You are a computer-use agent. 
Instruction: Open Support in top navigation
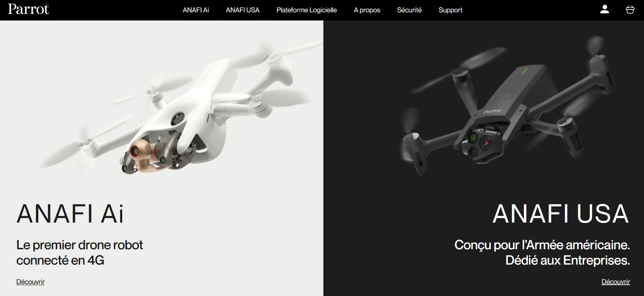tap(450, 10)
